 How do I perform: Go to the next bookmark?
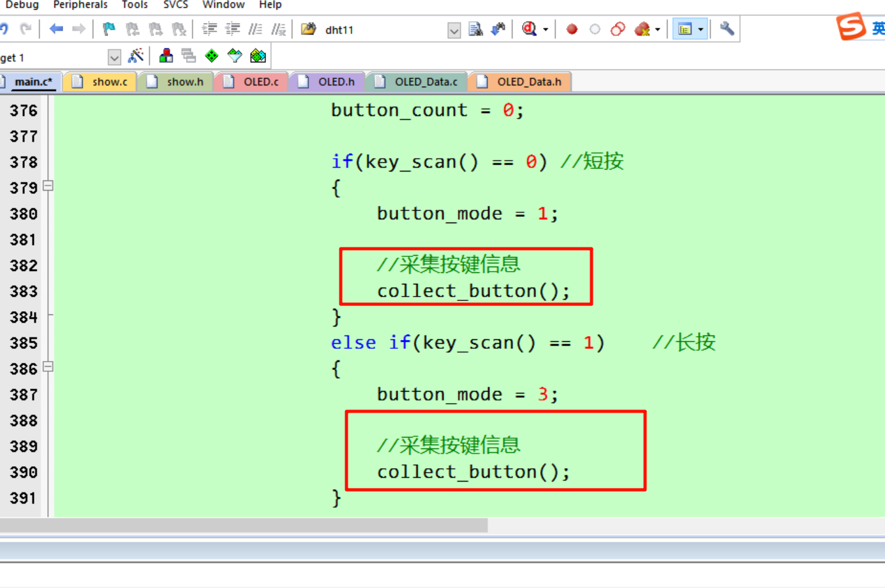click(x=156, y=29)
